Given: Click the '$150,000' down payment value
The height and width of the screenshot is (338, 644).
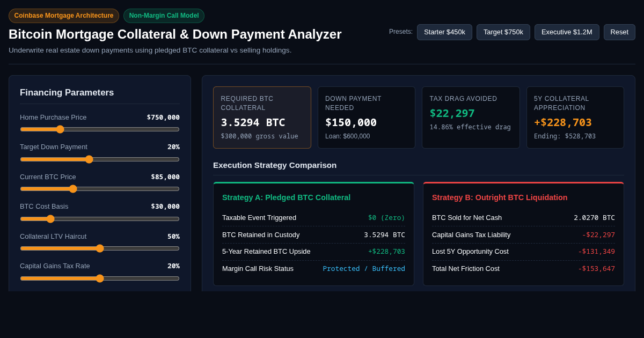Looking at the screenshot, I should coord(351,122).
